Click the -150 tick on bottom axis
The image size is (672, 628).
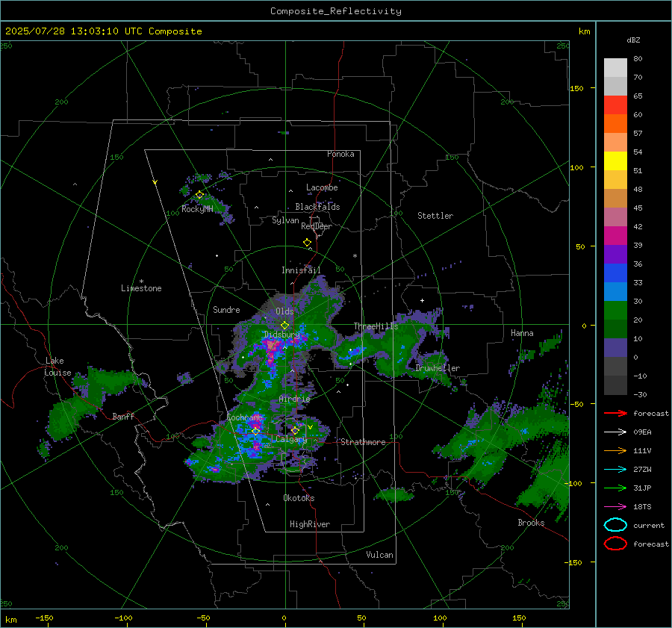pyautogui.click(x=45, y=618)
